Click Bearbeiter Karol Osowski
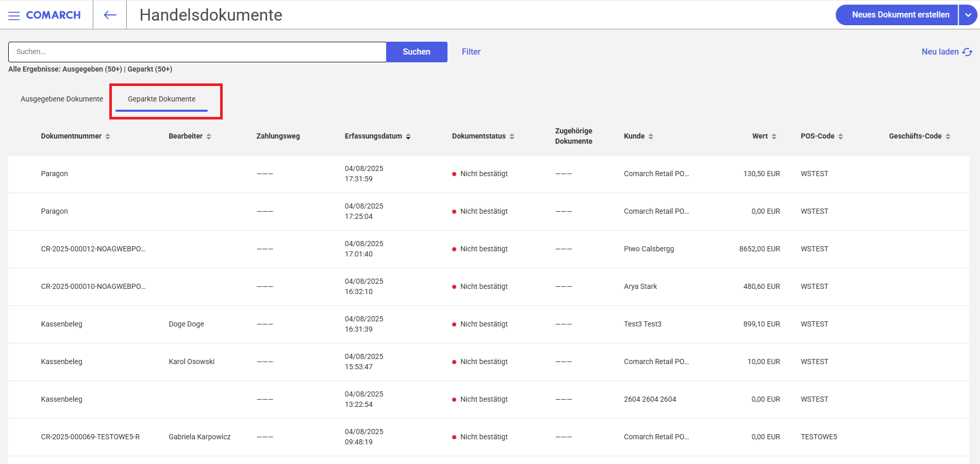Image resolution: width=980 pixels, height=464 pixels. point(191,362)
